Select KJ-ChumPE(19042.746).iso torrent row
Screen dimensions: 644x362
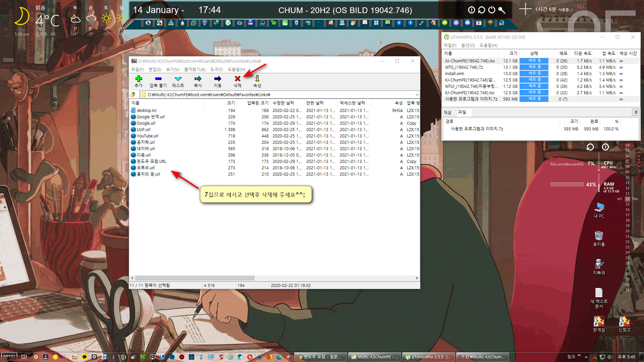point(541,93)
